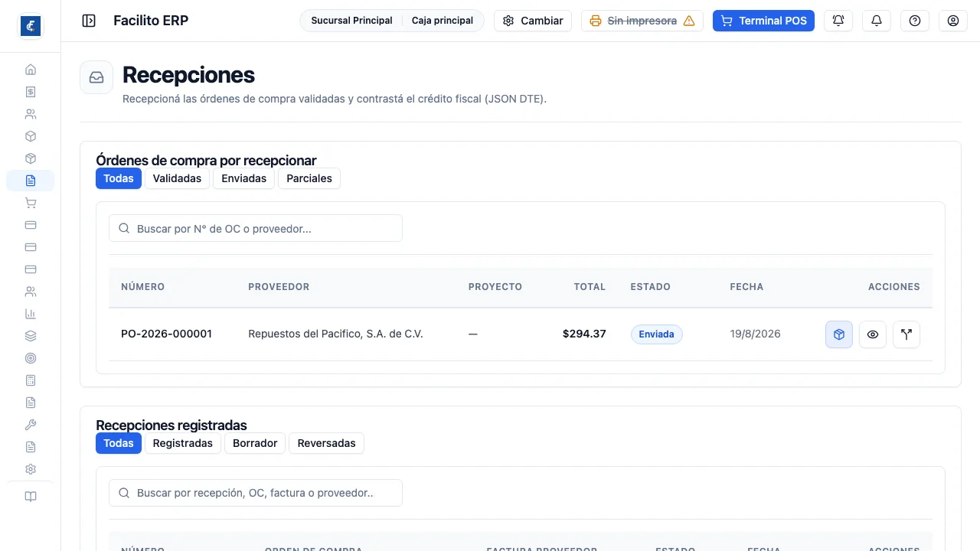The width and height of the screenshot is (980, 551).
Task: Select Todas tab under Órdenes de compra por recepcionar
Action: [x=119, y=178]
